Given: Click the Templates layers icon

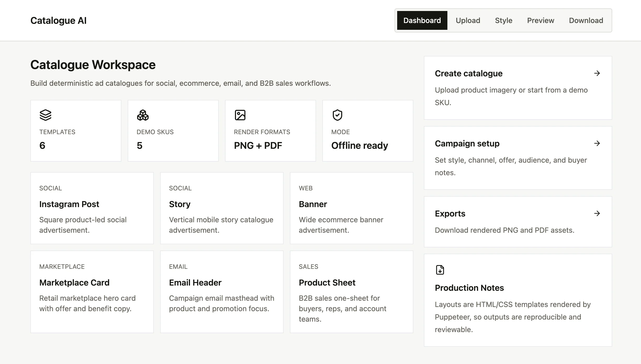Looking at the screenshot, I should tap(46, 115).
